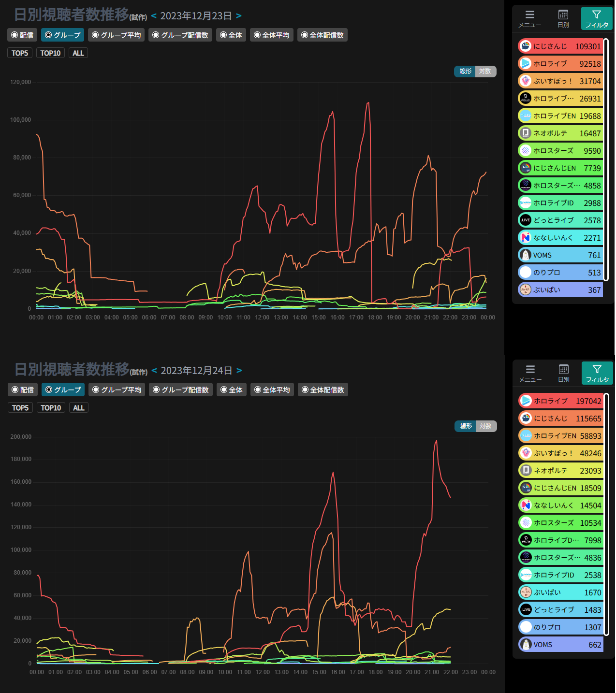
Task: Click ホロスターズ icon beside 9590
Action: coord(526,150)
